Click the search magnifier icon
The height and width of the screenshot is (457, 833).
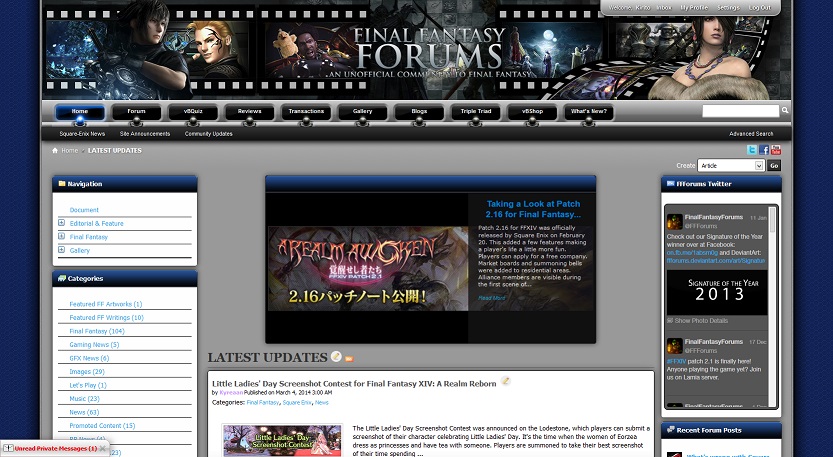785,111
